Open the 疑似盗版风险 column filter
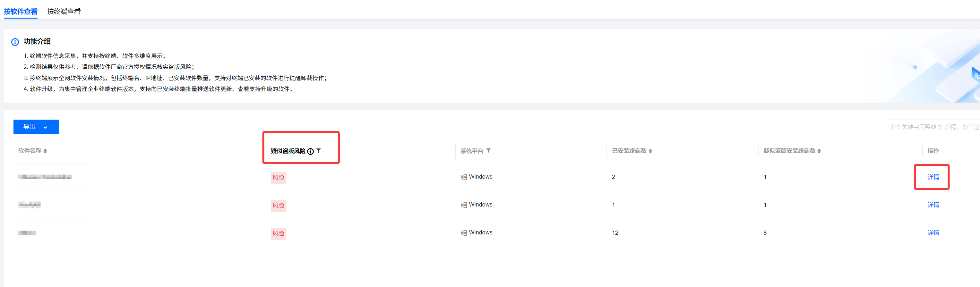Screen dimensions: 980x287 tap(319, 151)
